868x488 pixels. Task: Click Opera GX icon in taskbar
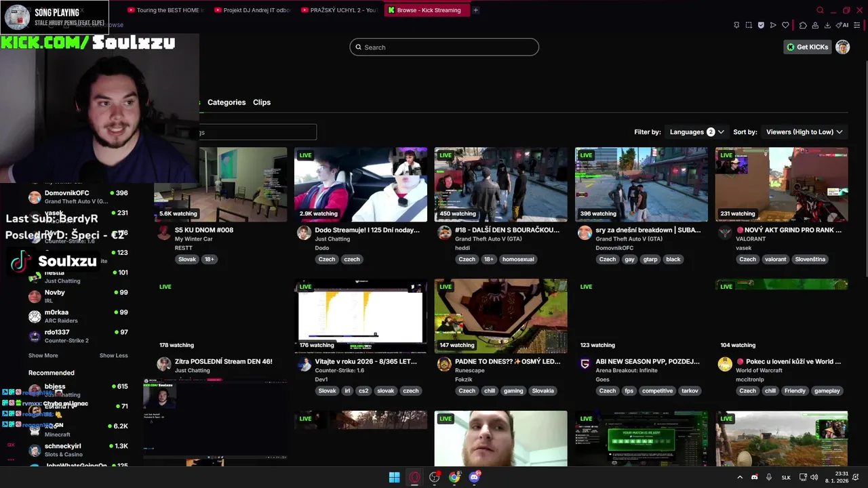[414, 477]
